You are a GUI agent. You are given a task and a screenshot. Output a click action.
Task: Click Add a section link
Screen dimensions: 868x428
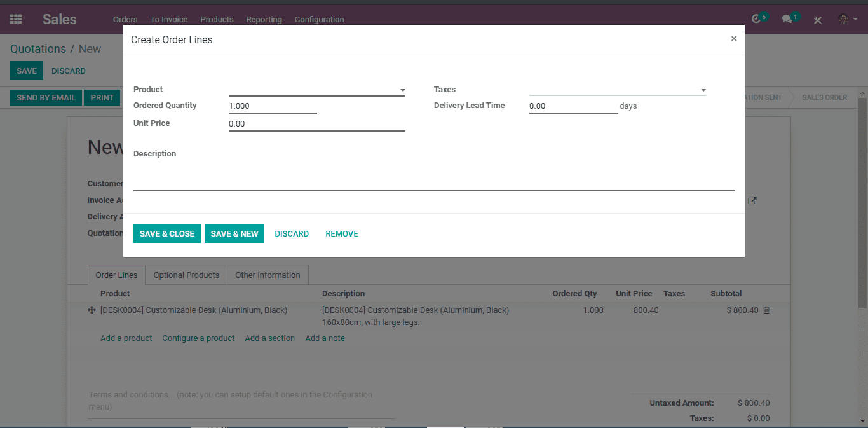pyautogui.click(x=270, y=338)
